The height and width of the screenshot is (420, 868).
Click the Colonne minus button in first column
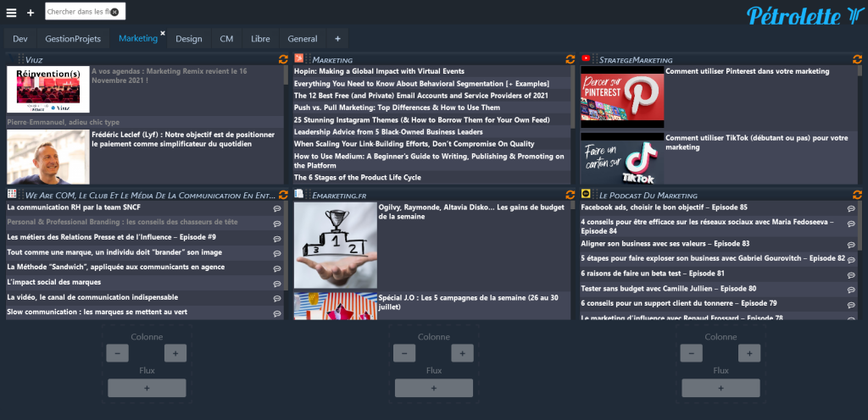118,353
